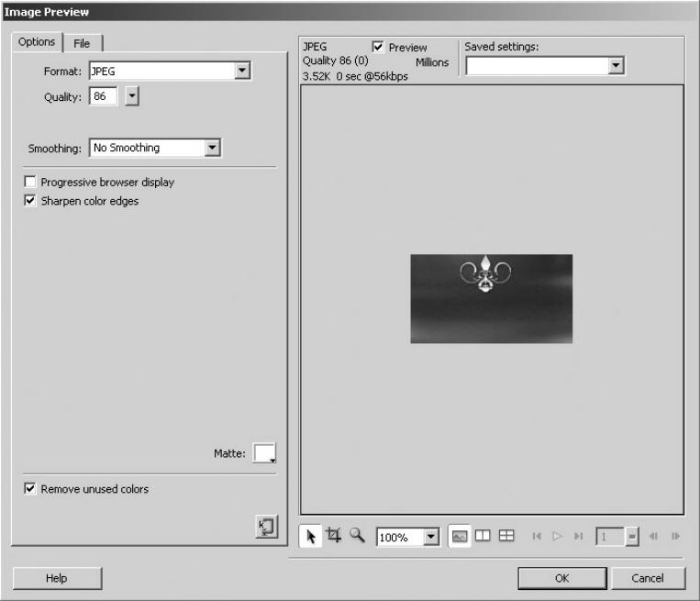Step to previous frame
The image size is (700, 601).
tap(653, 536)
